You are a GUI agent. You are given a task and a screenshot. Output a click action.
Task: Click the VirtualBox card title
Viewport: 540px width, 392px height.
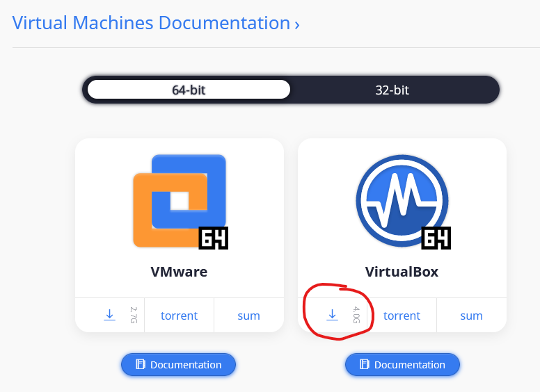pyautogui.click(x=402, y=272)
